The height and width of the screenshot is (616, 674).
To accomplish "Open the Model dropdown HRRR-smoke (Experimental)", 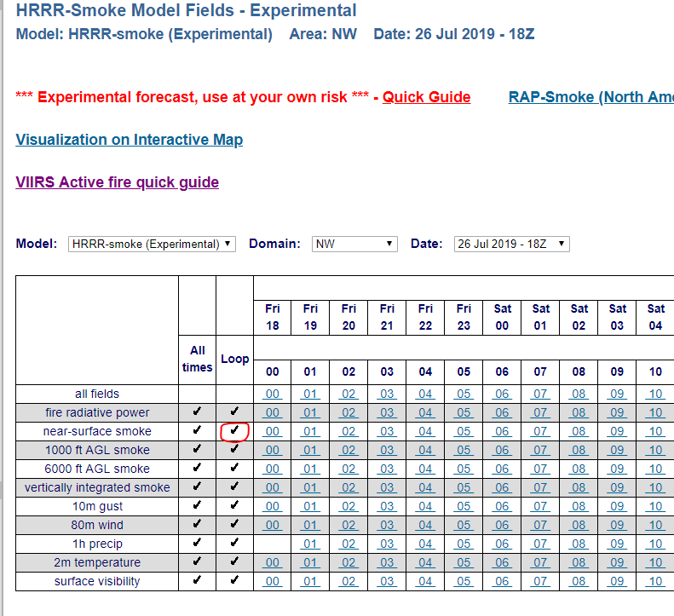I will pos(152,244).
